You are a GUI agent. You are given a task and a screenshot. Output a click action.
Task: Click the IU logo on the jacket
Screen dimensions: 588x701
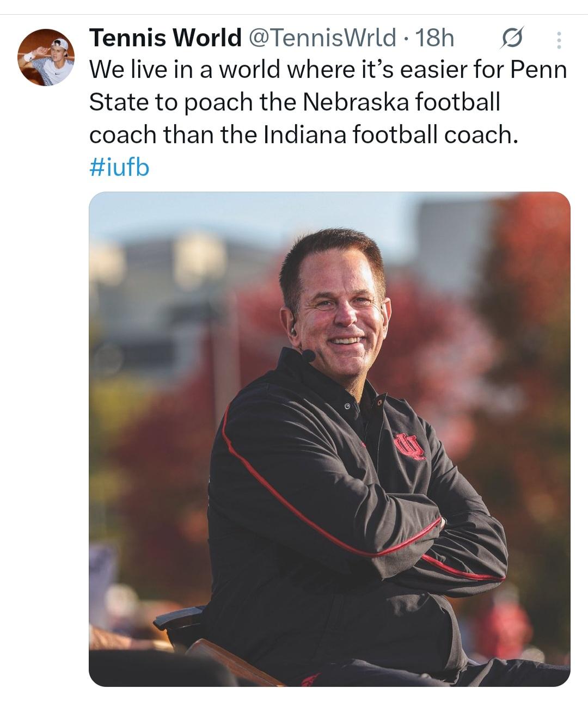coord(409,446)
